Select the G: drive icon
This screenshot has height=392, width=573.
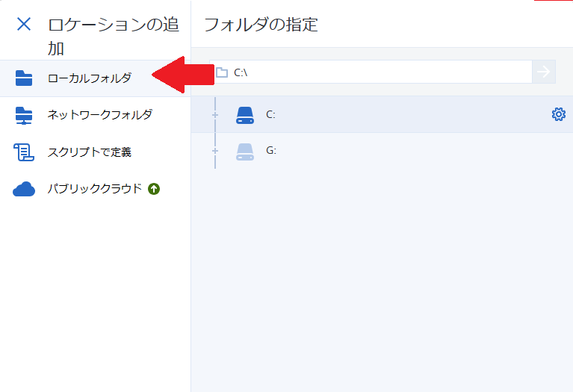pos(245,152)
